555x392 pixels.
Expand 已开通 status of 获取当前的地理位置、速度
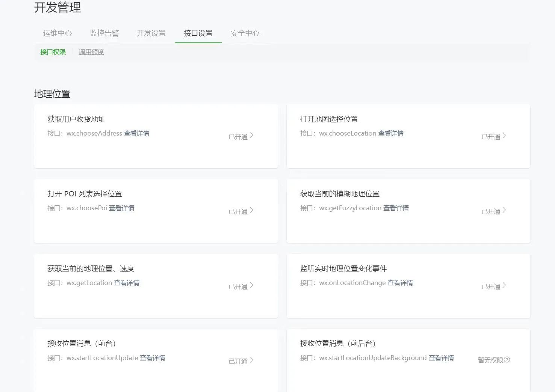pyautogui.click(x=241, y=286)
